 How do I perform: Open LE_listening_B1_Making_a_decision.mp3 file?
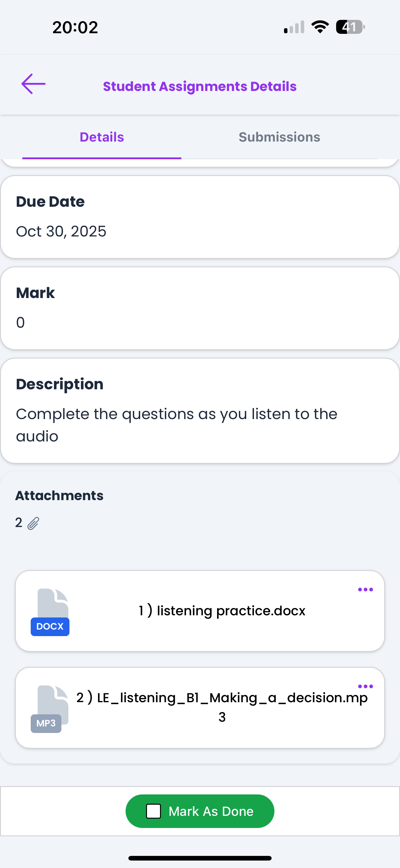(x=222, y=707)
